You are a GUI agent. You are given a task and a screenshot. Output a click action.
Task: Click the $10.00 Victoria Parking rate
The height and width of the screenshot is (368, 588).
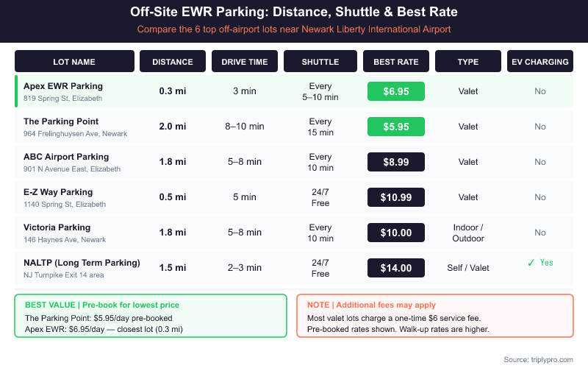coord(396,233)
